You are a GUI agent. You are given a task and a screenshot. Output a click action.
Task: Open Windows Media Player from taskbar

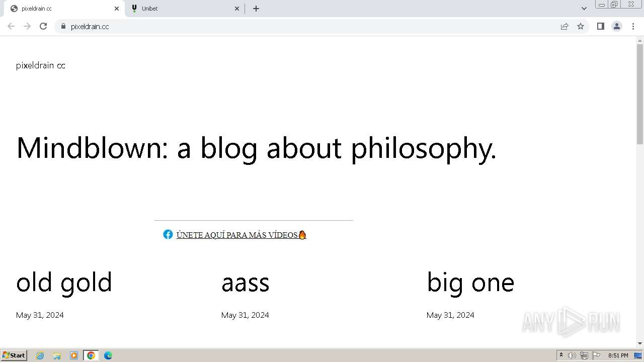pyautogui.click(x=74, y=355)
